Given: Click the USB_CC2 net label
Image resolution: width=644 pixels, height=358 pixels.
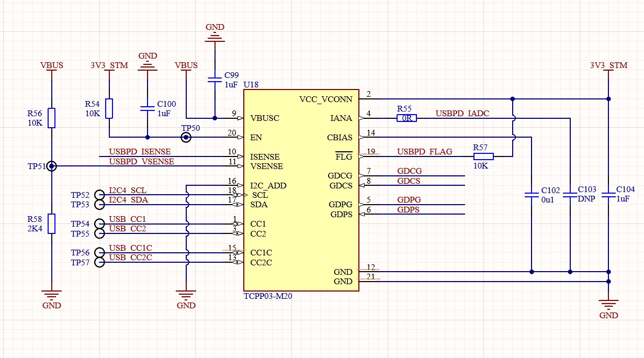Looking at the screenshot, I should [127, 229].
